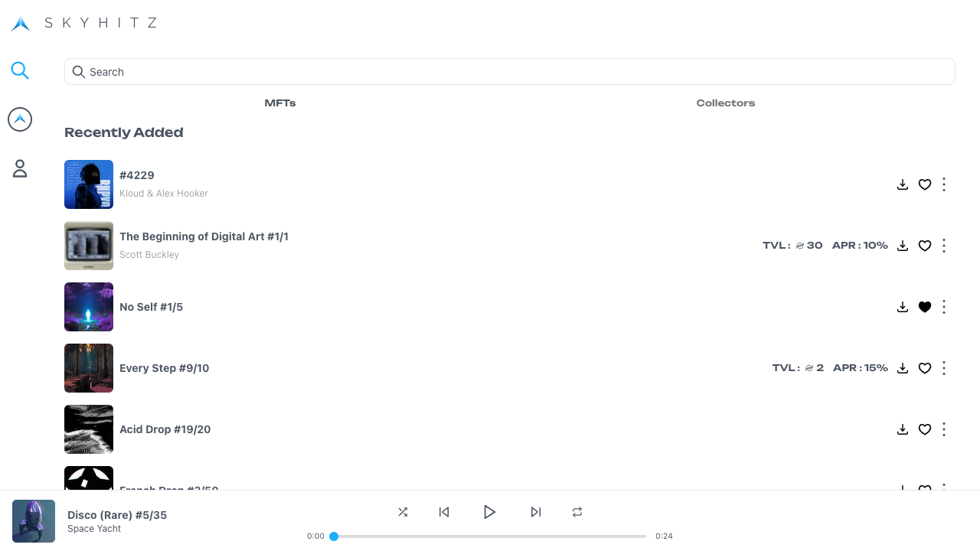Open the Skyhitz logo home link
Image resolution: width=980 pixels, height=551 pixels.
(x=84, y=23)
